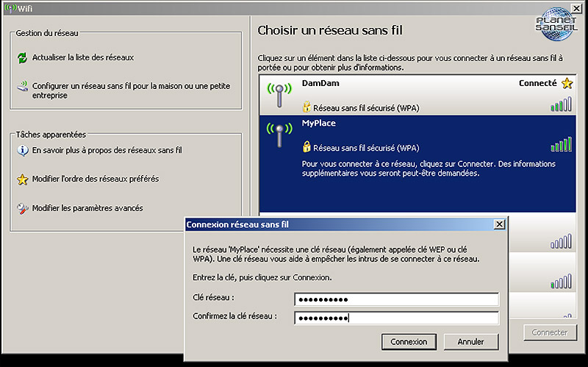
Task: Focus the Clé réseau field
Action: [x=397, y=299]
